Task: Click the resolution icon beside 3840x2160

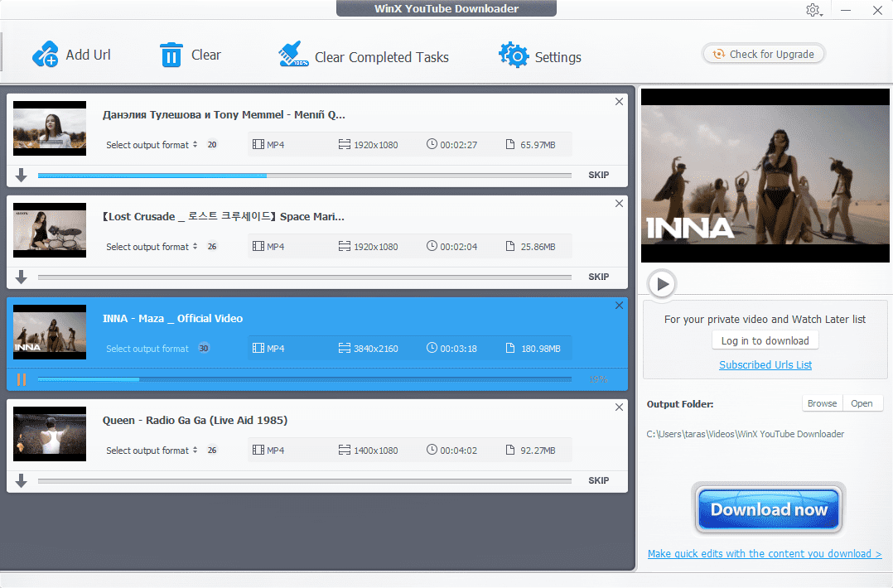Action: coord(345,349)
